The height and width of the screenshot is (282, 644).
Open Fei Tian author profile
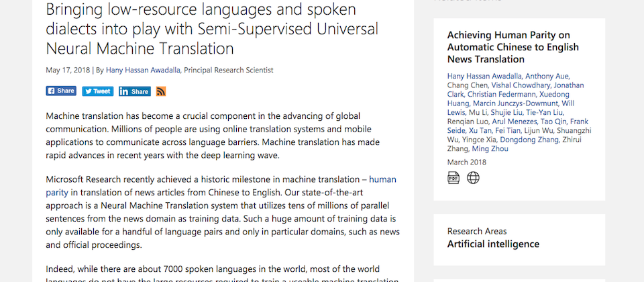click(x=508, y=130)
